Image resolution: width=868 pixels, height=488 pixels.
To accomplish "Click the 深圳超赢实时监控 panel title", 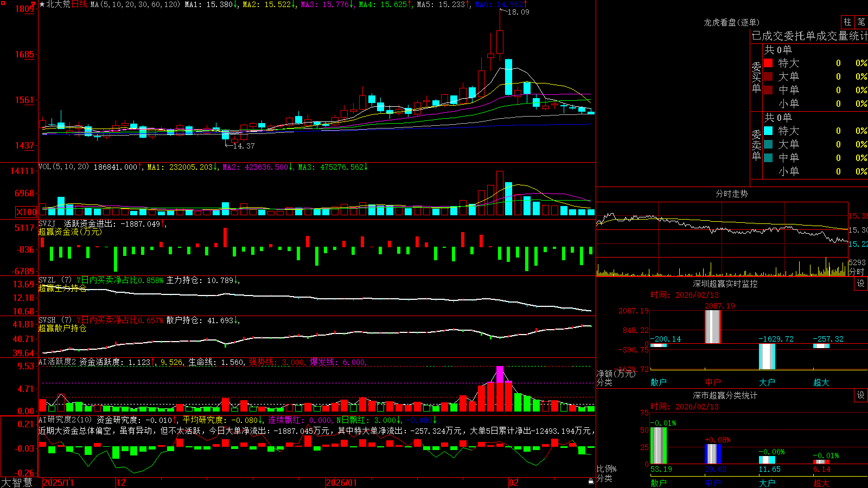I will (725, 284).
